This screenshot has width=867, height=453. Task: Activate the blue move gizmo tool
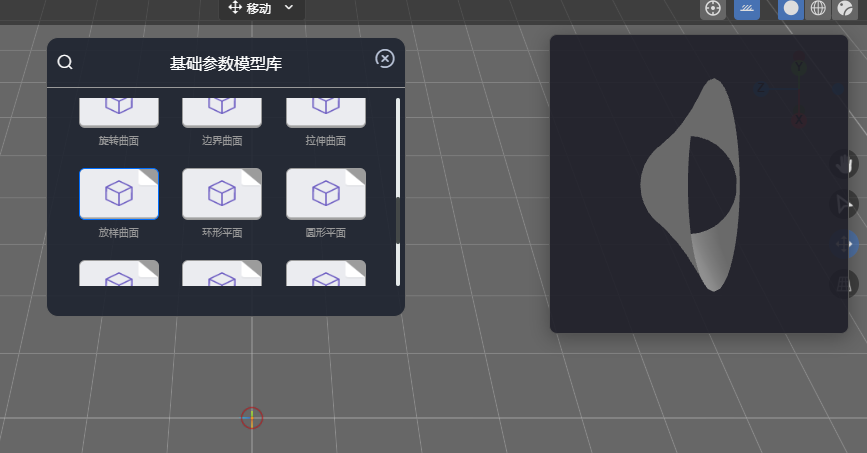tap(846, 243)
